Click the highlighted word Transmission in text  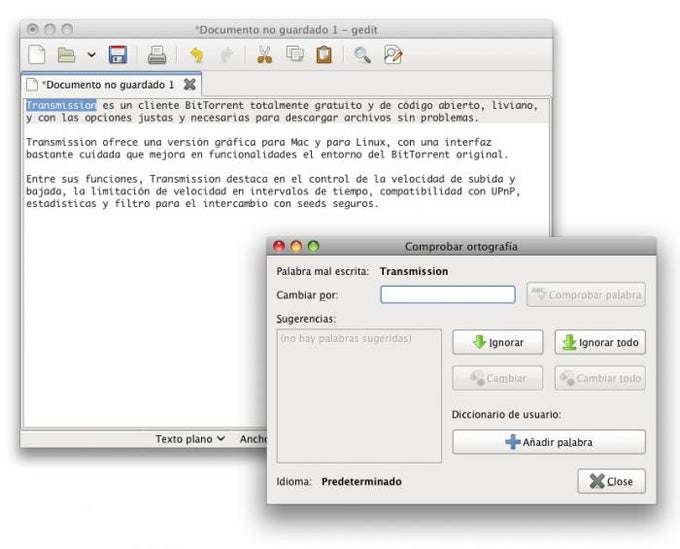coord(61,105)
